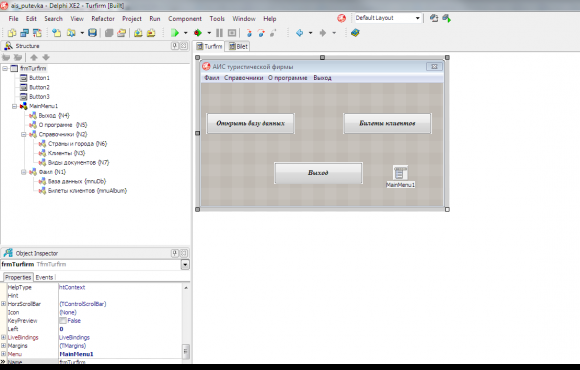The width and height of the screenshot is (580, 370).
Task: Click the move-down arrow in the Structure toolbar
Action: pyautogui.click(x=46, y=57)
